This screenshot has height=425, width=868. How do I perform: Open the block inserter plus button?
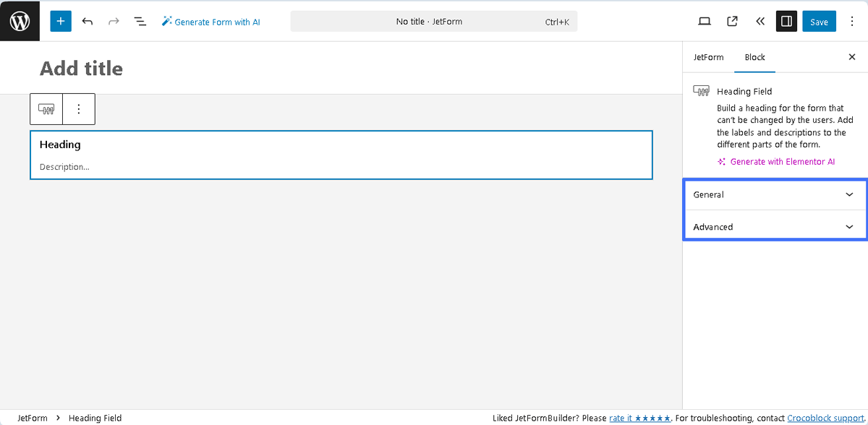tap(61, 22)
